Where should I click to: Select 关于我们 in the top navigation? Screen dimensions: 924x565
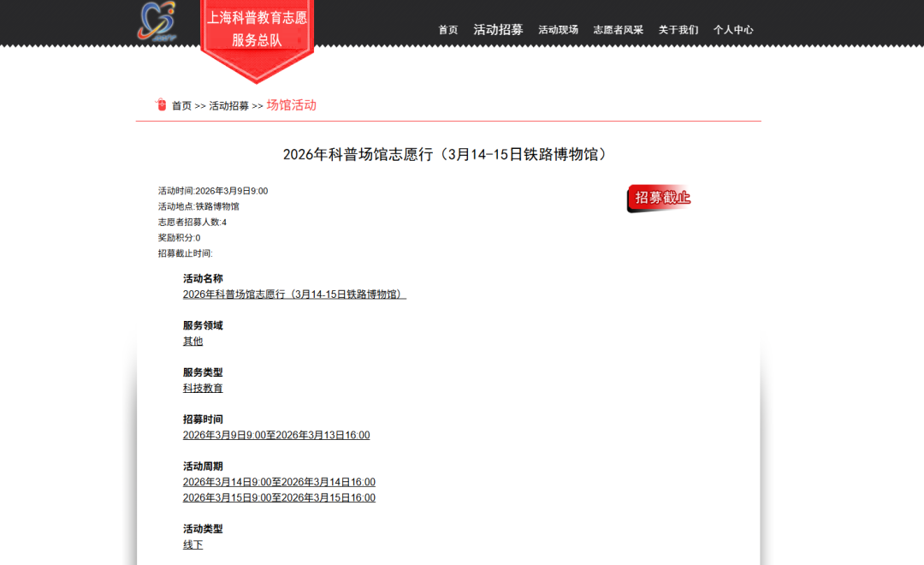click(678, 30)
